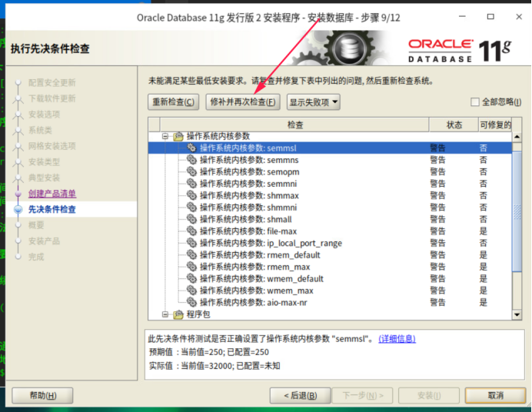This screenshot has height=412, width=532.
Task: Collapse the 操作系统内核参数 tree node
Action: click(165, 136)
